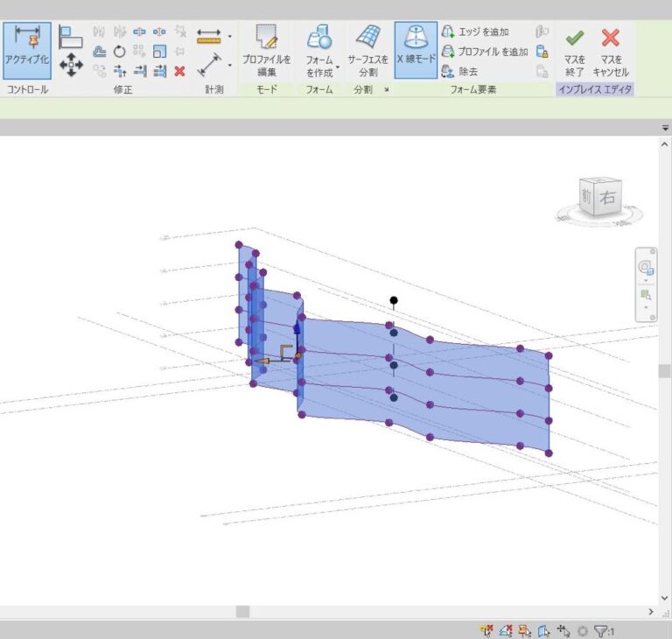Expand the aligned dimension dropdown arrow
Screen dimensions: 672x639
[x=229, y=37]
